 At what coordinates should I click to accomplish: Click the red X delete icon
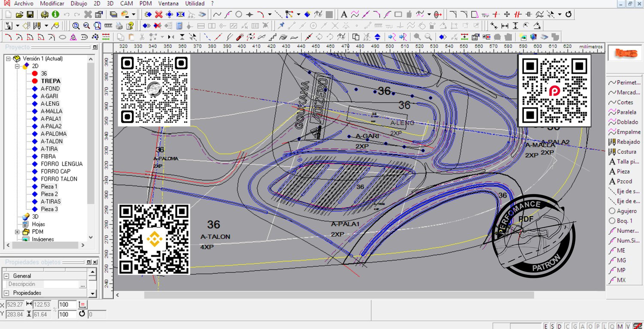point(159,15)
